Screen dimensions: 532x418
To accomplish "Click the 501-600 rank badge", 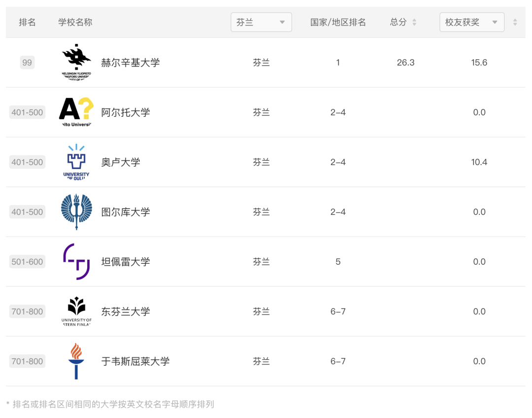I will pos(27,262).
